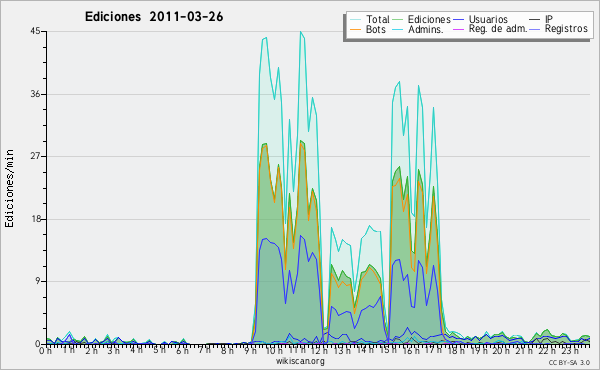Click the 'CC BY-SA 3.0' license text
Image resolution: width=600 pixels, height=370 pixels.
[x=569, y=362]
